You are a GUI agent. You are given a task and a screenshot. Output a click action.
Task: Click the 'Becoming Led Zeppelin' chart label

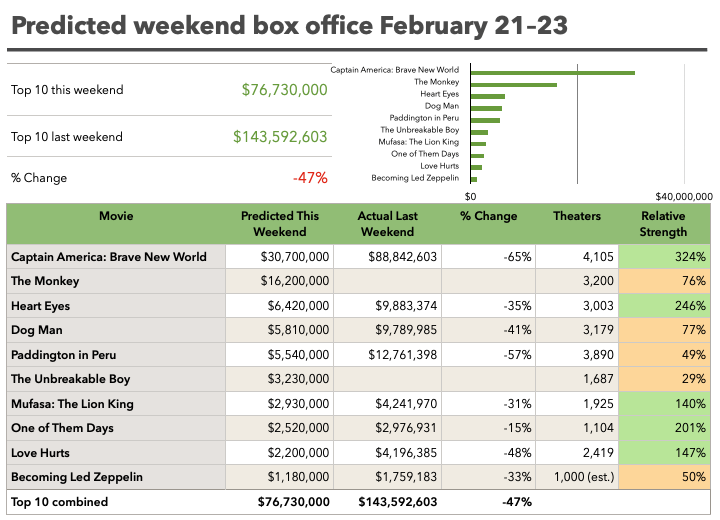click(x=415, y=178)
